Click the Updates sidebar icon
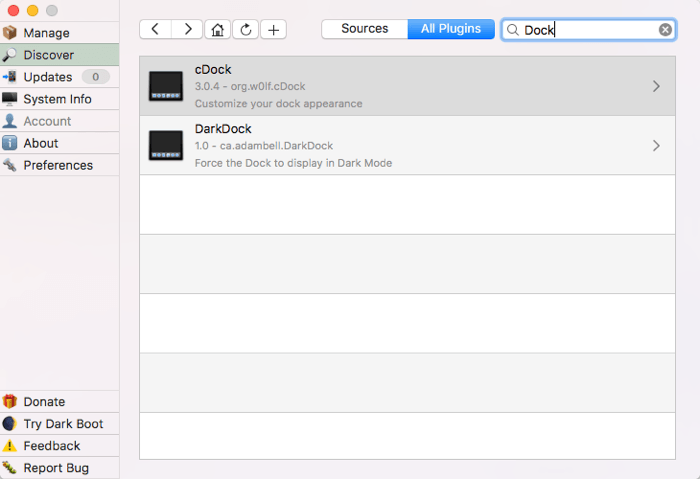Image resolution: width=700 pixels, height=479 pixels. point(9,77)
